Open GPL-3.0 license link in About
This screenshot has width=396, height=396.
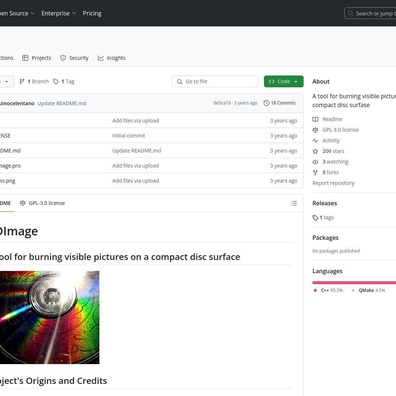coord(340,130)
